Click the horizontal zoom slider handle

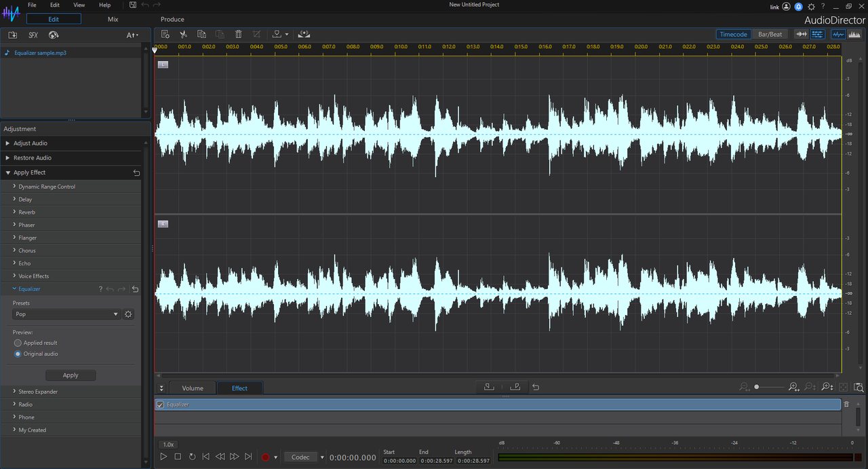tap(757, 387)
